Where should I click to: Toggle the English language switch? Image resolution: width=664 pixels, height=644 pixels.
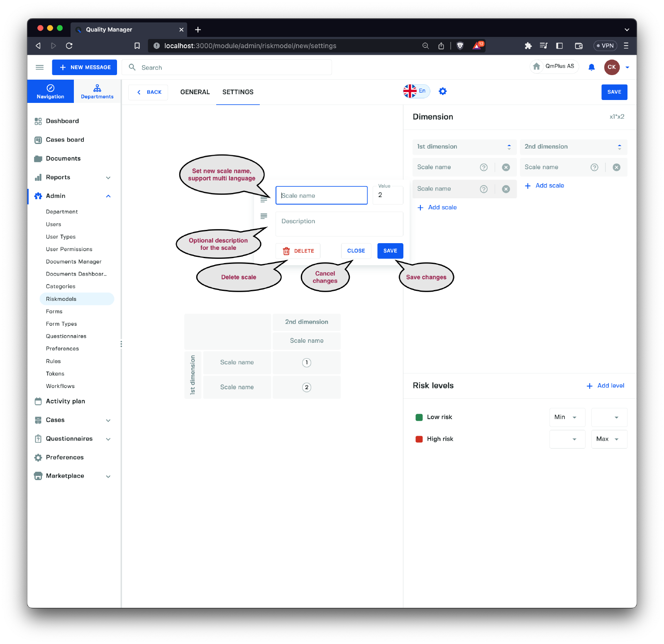416,91
